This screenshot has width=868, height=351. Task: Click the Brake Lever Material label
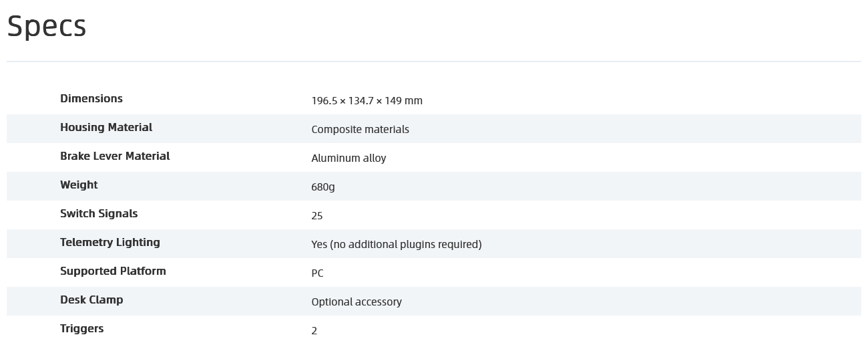coord(115,156)
